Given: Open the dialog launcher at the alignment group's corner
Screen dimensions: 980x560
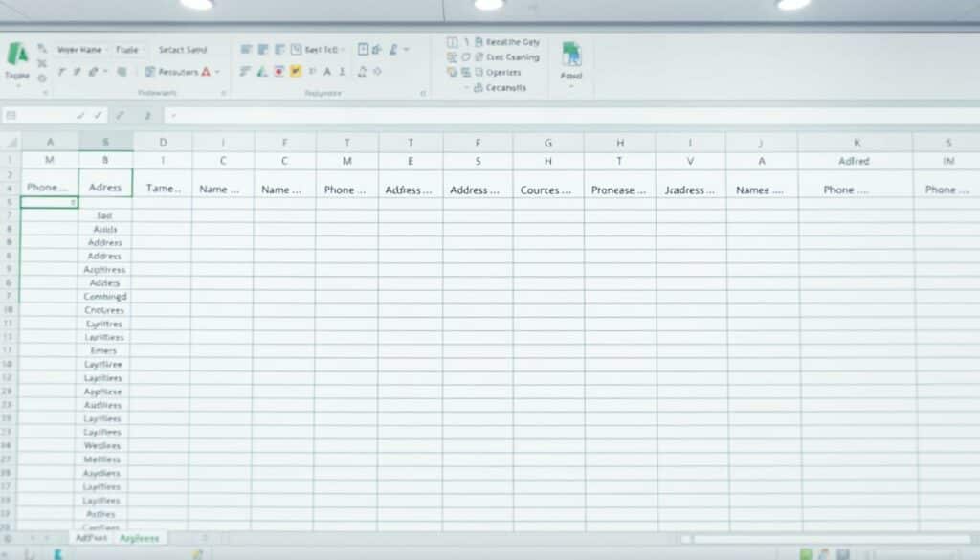Looking at the screenshot, I should click(423, 93).
